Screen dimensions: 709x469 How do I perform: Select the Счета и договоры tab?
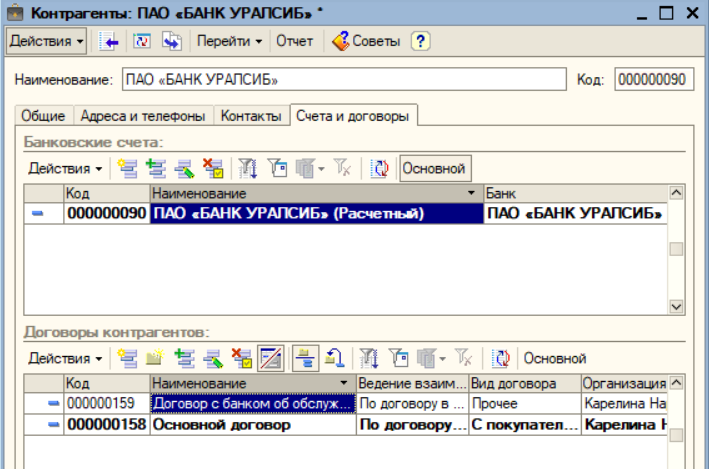click(353, 116)
